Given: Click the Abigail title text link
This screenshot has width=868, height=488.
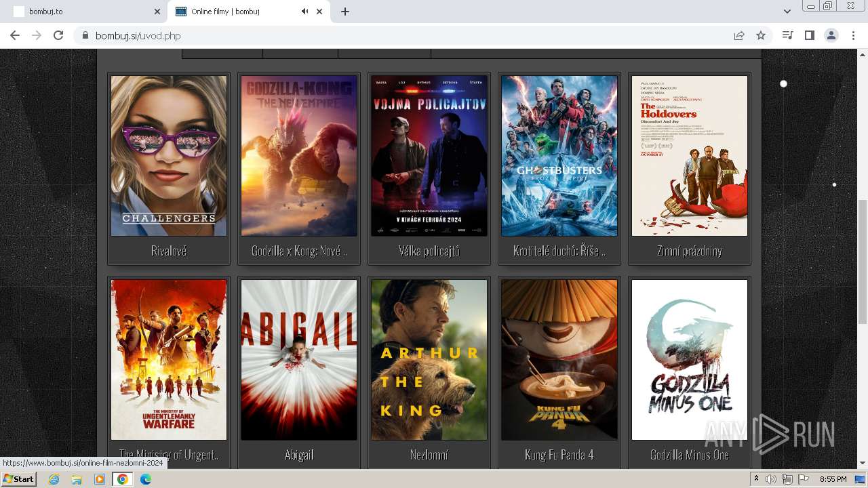Looking at the screenshot, I should point(299,455).
